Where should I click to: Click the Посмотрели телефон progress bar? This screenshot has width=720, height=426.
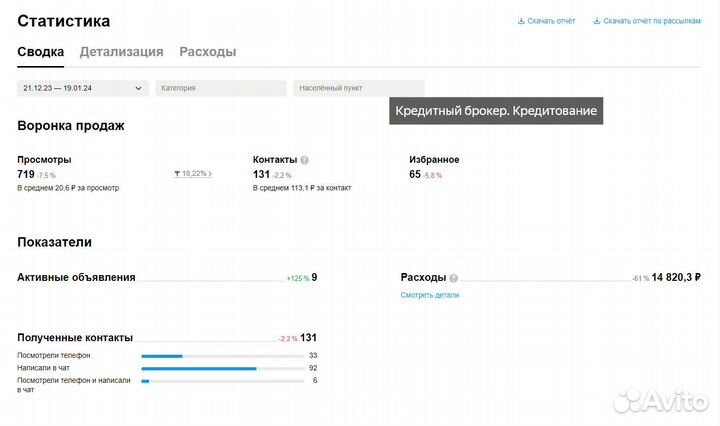coord(223,356)
